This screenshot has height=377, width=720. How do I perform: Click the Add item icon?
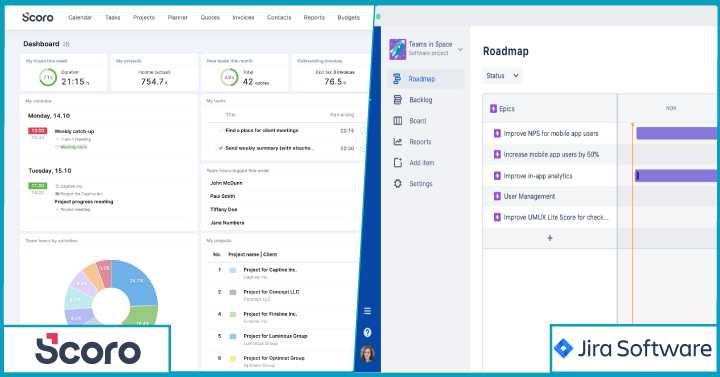pos(398,163)
